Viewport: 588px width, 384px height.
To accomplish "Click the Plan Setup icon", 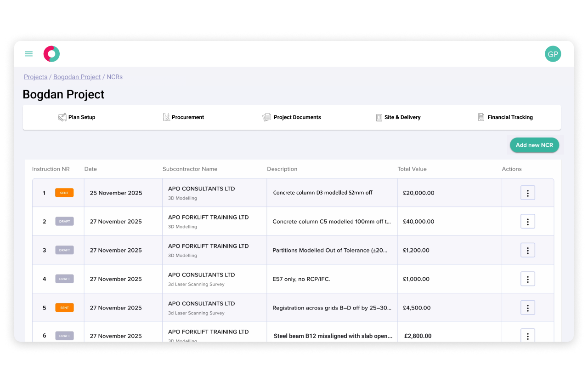I will point(62,117).
